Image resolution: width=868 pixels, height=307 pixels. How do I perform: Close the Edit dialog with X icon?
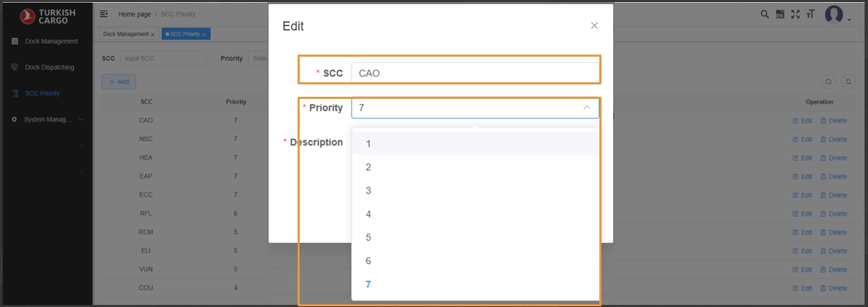594,26
